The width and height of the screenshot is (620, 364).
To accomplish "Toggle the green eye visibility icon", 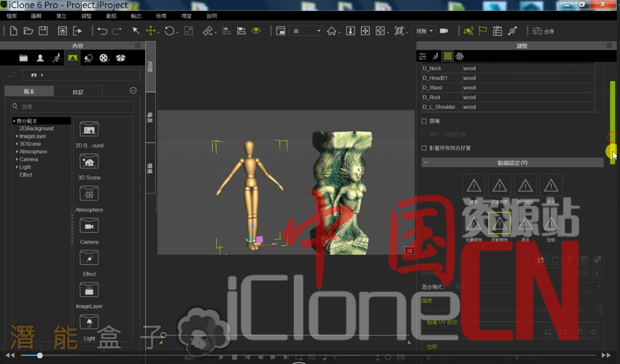I will click(x=256, y=31).
